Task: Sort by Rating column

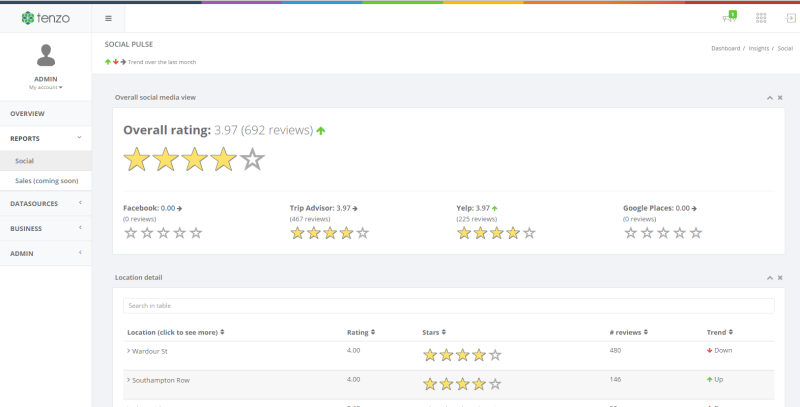Action: 361,332
